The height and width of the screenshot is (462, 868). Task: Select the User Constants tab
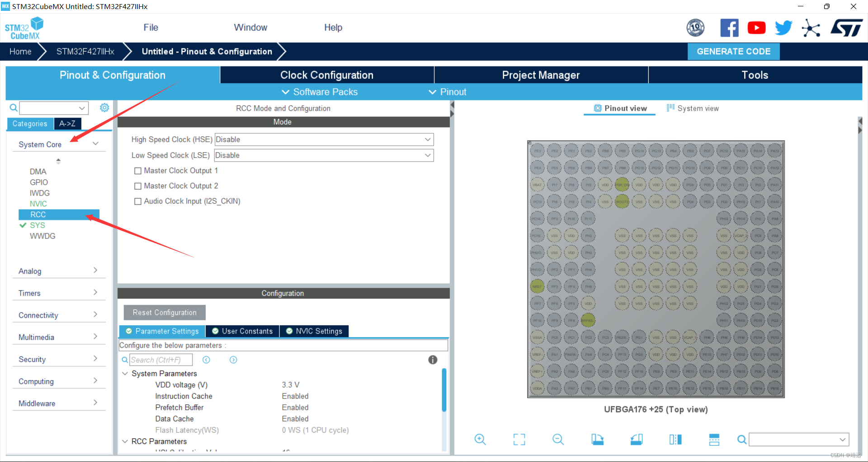pyautogui.click(x=242, y=331)
